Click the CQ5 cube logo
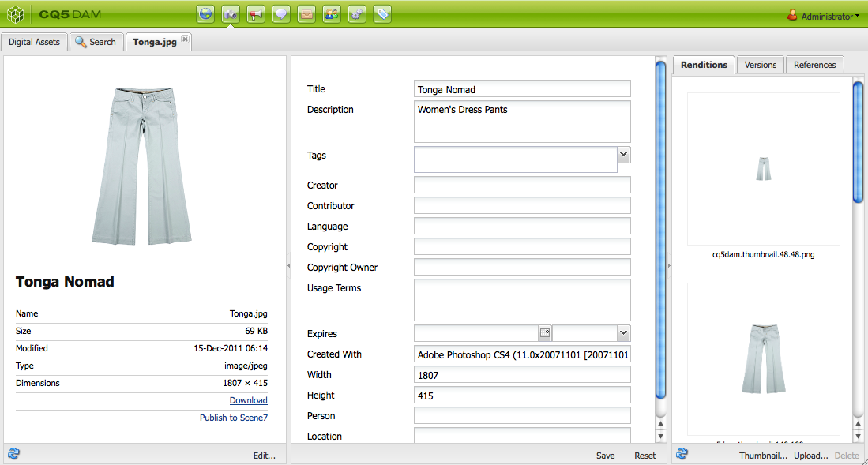The width and height of the screenshot is (868, 465). (x=14, y=13)
